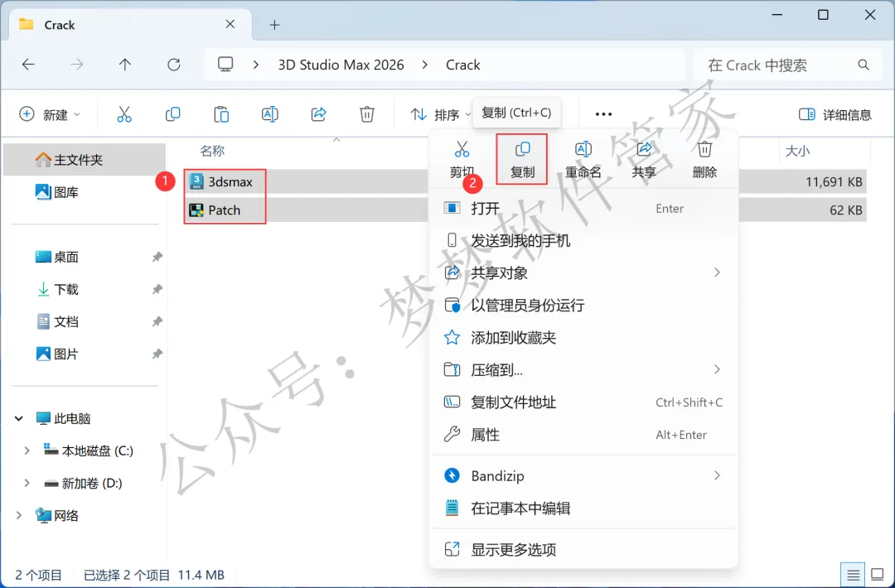This screenshot has width=895, height=588.
Task: Select 在记事本中编辑 menu entry
Action: pyautogui.click(x=583, y=508)
